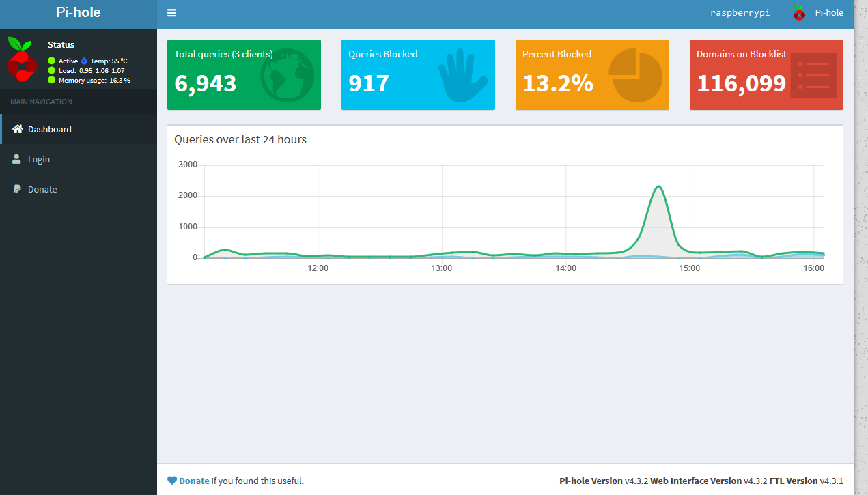Screen dimensions: 868x495
Task: Select Donate in the sidebar navigation
Action: tap(42, 189)
